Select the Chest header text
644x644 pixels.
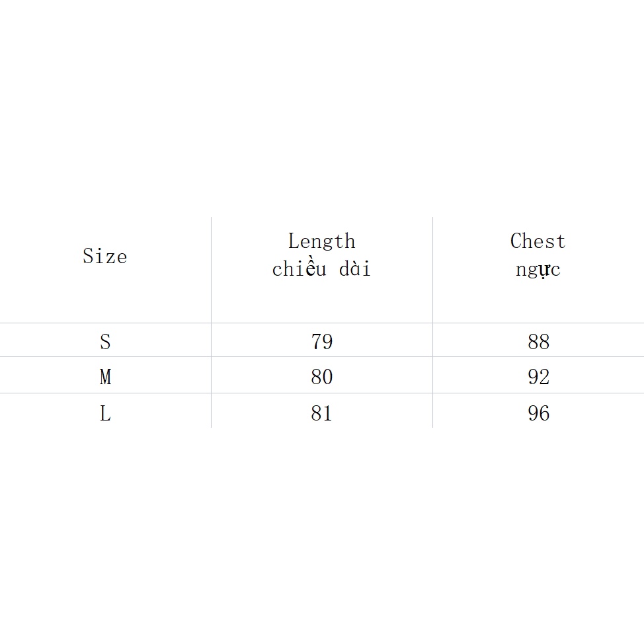pyautogui.click(x=538, y=241)
